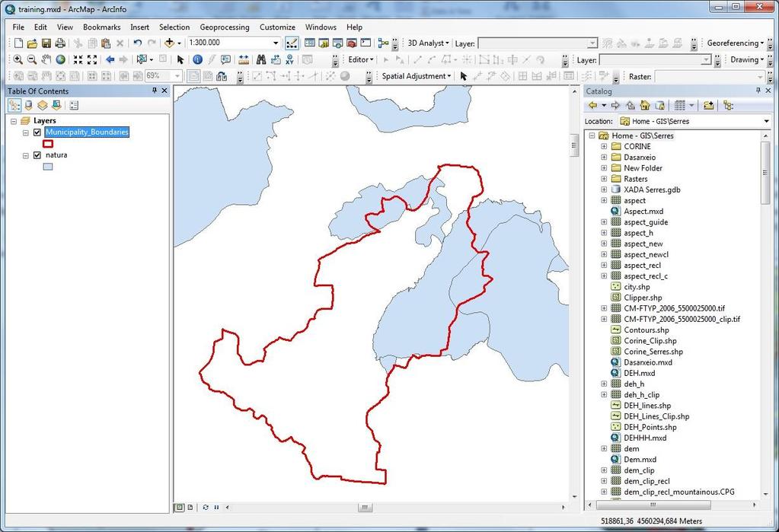779x532 pixels.
Task: Click Fixed Zoom In icon
Action: click(78, 59)
